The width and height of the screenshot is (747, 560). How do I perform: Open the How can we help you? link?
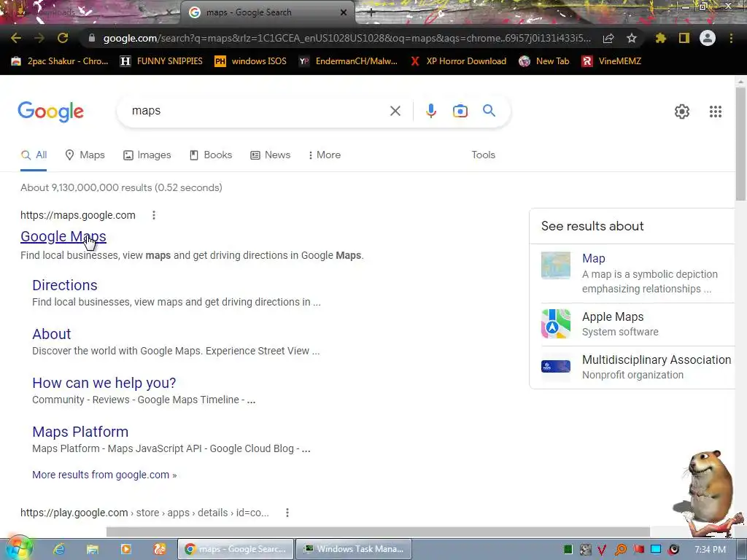click(x=104, y=383)
